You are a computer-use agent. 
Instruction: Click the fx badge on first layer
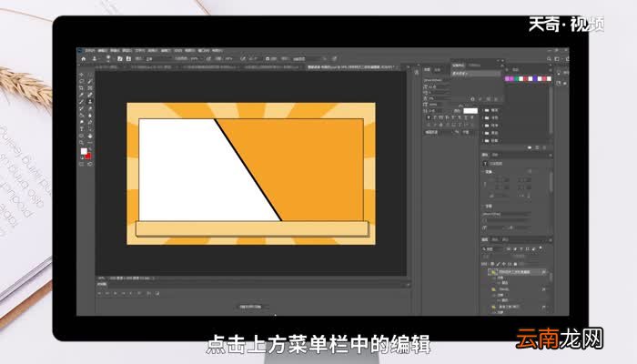point(543,272)
